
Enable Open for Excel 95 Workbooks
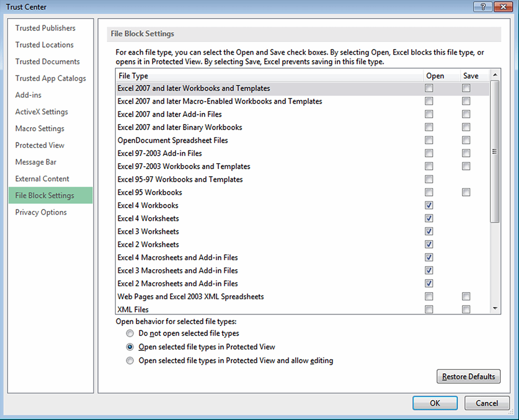coord(428,192)
